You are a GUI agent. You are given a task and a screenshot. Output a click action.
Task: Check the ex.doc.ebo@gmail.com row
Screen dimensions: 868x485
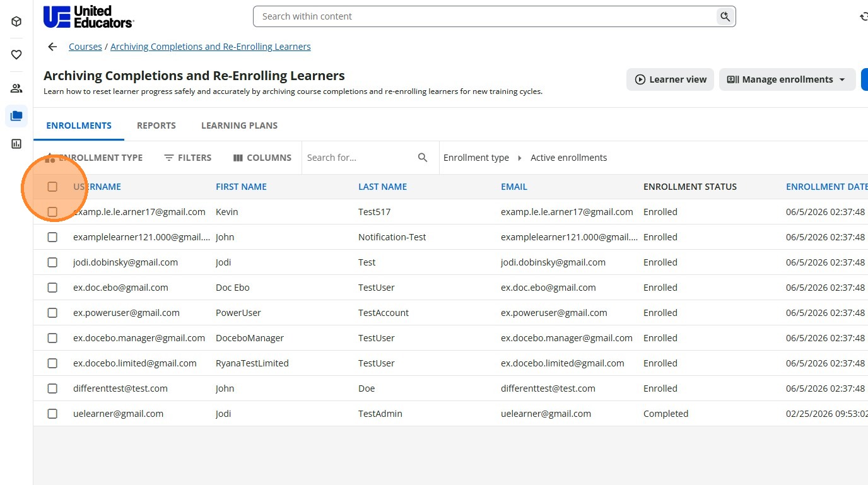pyautogui.click(x=52, y=288)
